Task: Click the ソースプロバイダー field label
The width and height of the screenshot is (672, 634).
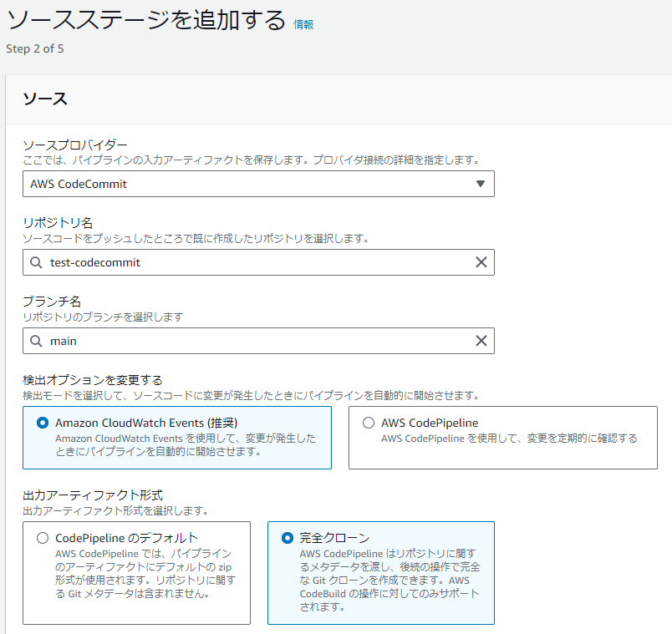Action: coord(75,145)
